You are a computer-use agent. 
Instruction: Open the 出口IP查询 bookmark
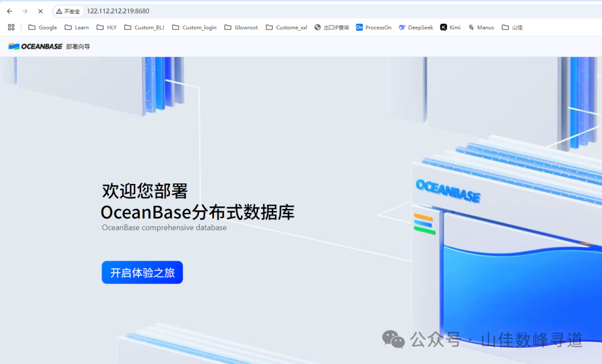click(x=332, y=27)
